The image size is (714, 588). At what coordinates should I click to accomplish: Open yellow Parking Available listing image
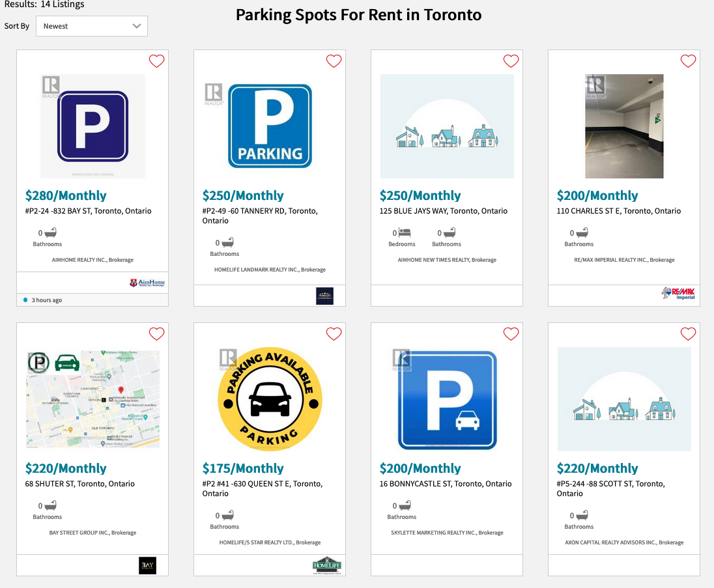pos(270,399)
